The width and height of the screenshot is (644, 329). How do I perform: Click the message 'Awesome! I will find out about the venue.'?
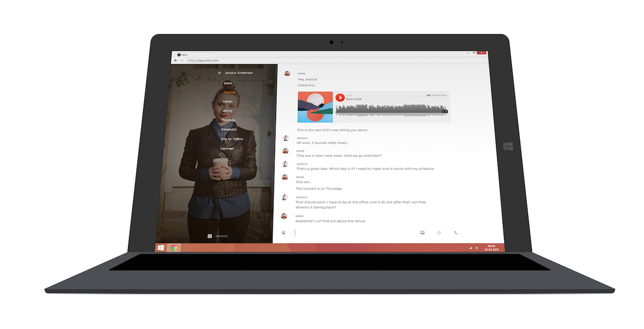[331, 221]
